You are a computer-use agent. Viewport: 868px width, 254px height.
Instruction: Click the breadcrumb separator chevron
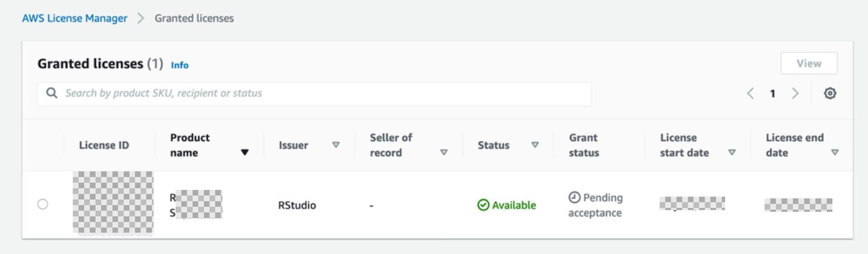coord(141,18)
